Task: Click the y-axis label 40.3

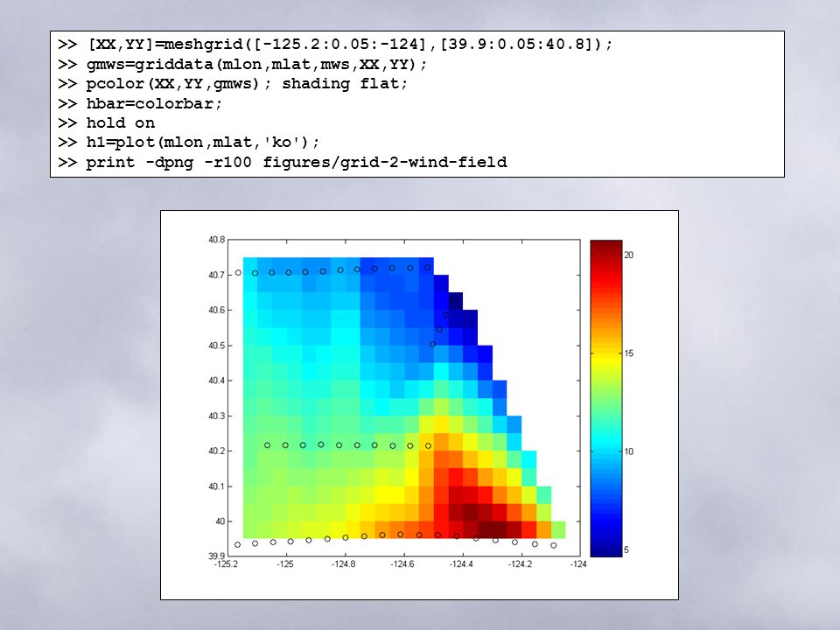Action: 216,416
